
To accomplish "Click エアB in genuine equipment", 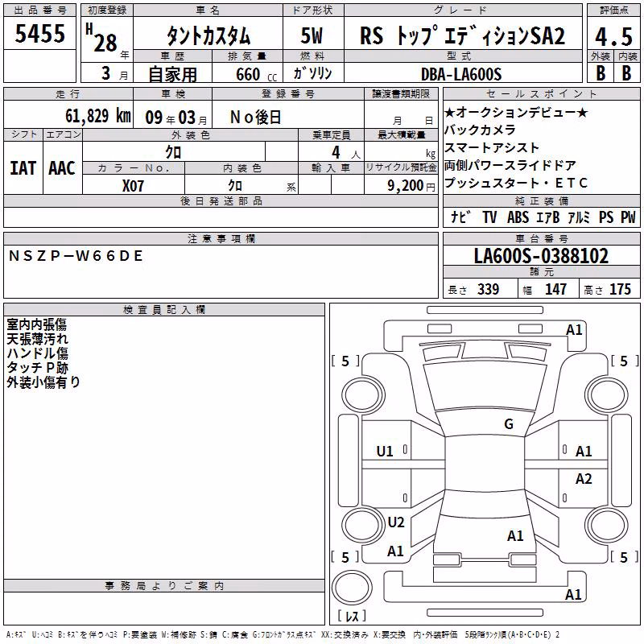I will (548, 217).
